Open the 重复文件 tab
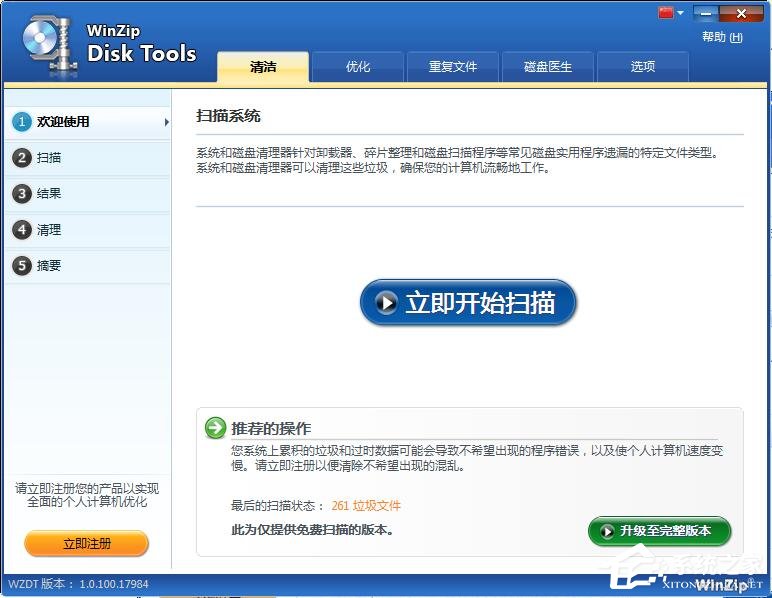 click(x=452, y=66)
